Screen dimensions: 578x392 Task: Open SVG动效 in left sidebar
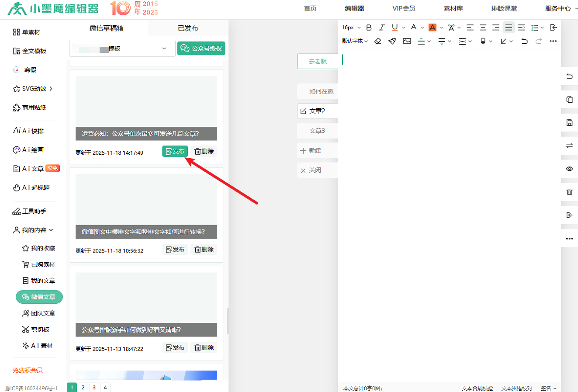33,89
